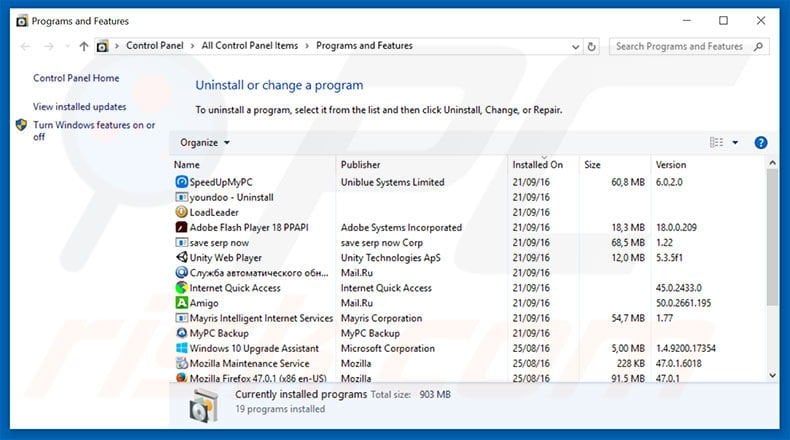Click the 60,8 MB size value

tap(628, 182)
